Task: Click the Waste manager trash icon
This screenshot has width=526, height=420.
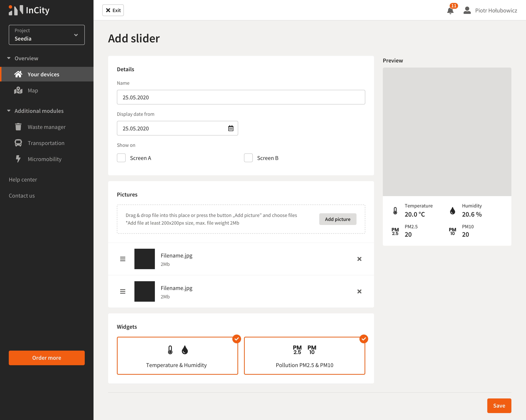Action: [x=18, y=127]
